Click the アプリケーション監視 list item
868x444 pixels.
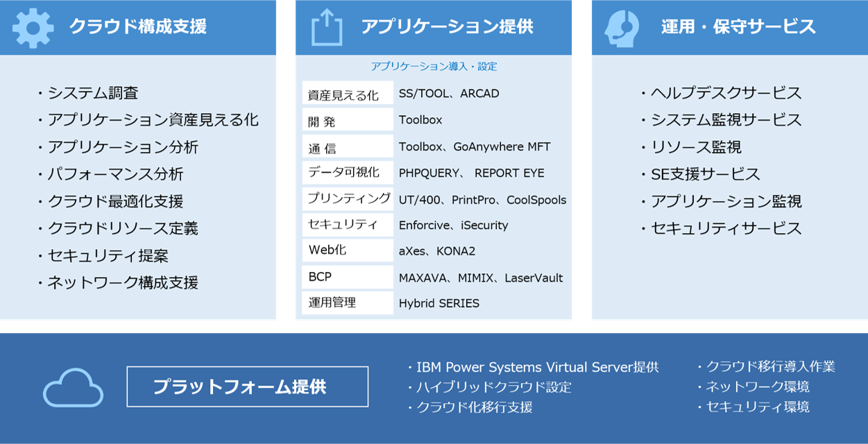(x=721, y=201)
